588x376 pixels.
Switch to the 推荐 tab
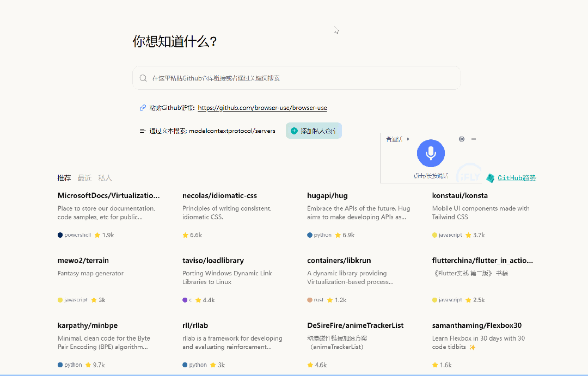coord(64,178)
